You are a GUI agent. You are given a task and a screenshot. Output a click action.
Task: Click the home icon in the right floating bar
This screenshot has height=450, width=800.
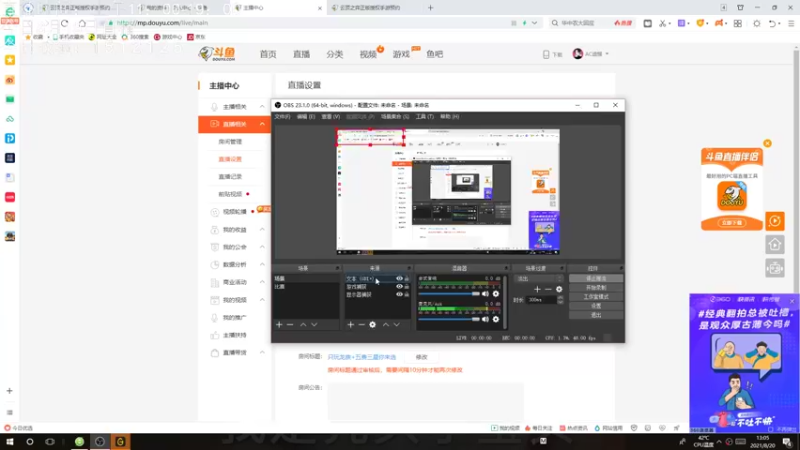(x=775, y=245)
